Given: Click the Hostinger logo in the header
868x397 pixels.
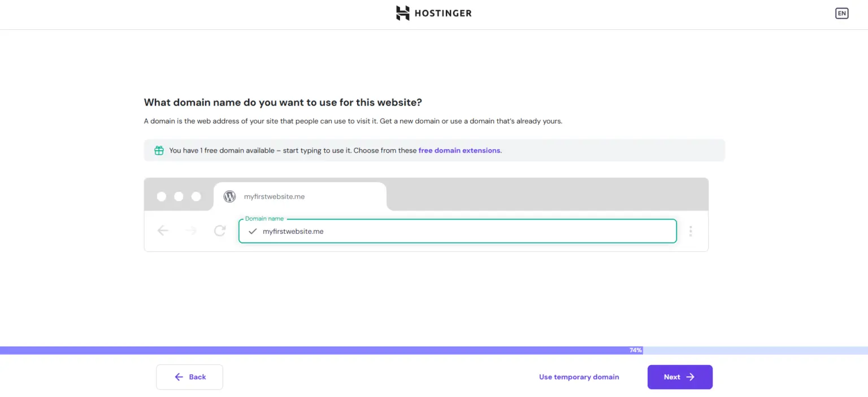Looking at the screenshot, I should [433, 13].
